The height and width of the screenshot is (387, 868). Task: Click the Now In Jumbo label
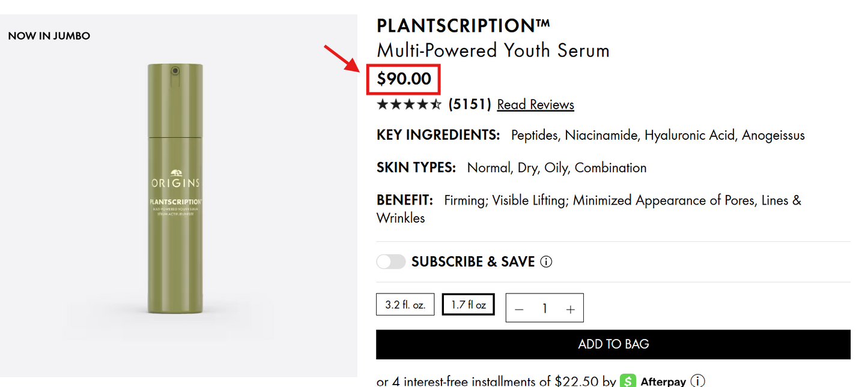[x=49, y=35]
